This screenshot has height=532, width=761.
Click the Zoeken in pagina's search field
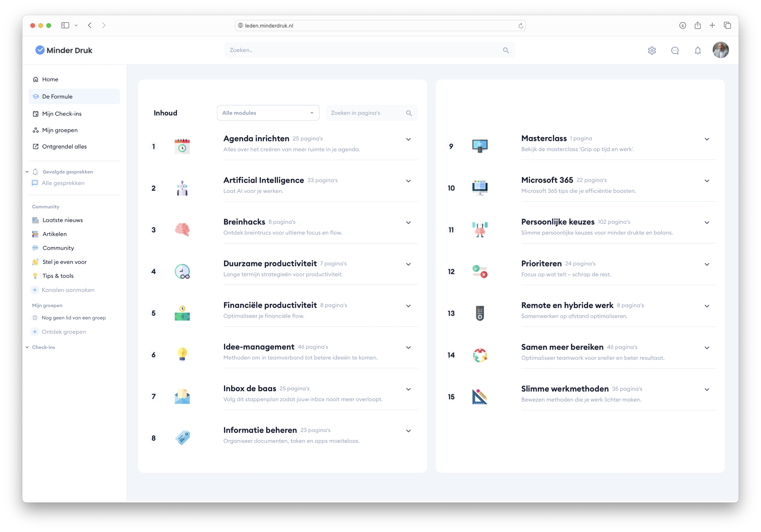[x=366, y=113]
